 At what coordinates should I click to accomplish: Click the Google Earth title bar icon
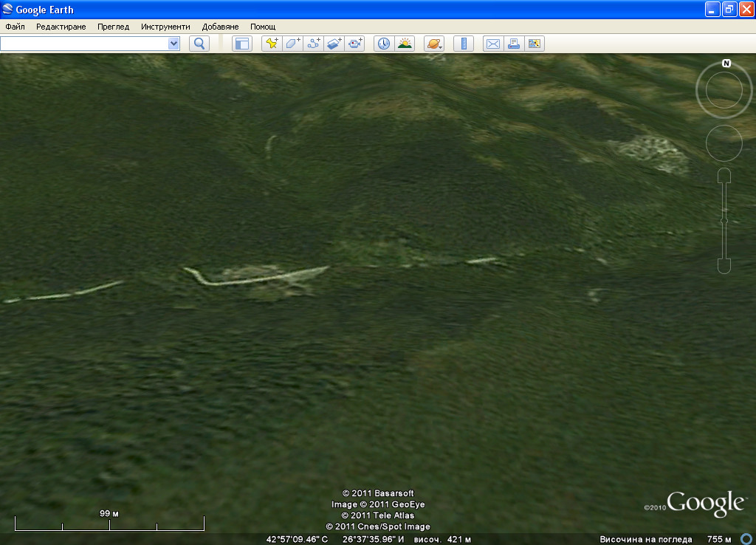tap(7, 9)
